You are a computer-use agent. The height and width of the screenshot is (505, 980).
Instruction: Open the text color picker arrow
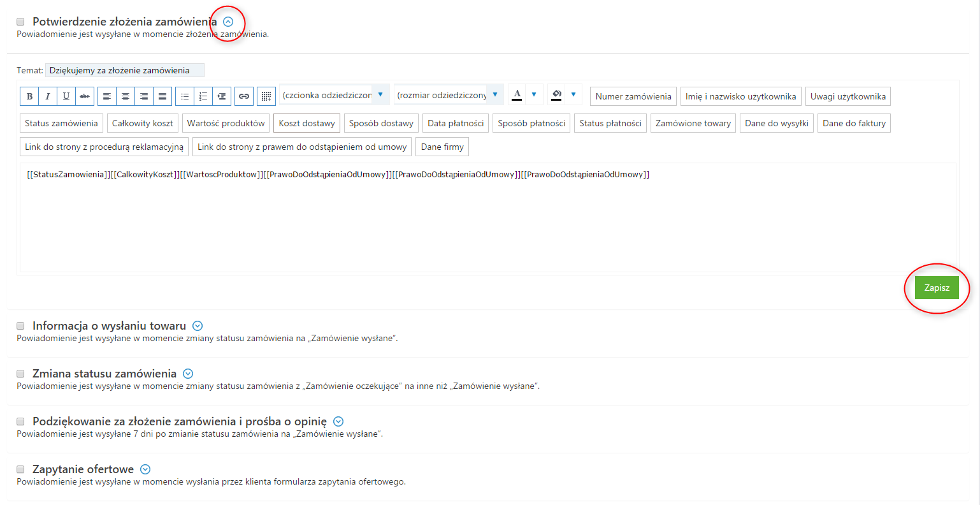[x=534, y=94]
